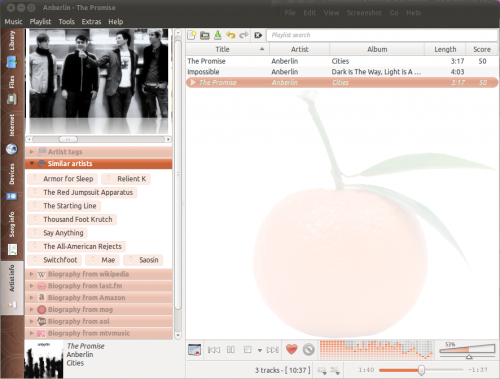Click the horizontal scrollbar under the band photo
This screenshot has width=500, height=379.
click(x=99, y=139)
